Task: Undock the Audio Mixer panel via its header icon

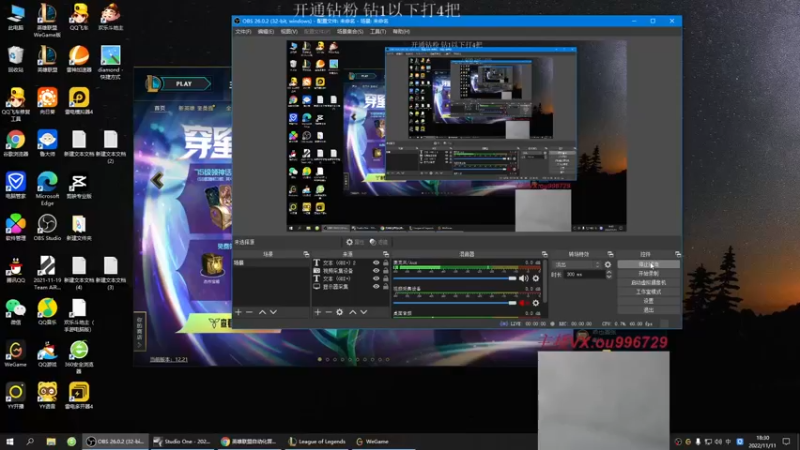Action: tap(544, 254)
